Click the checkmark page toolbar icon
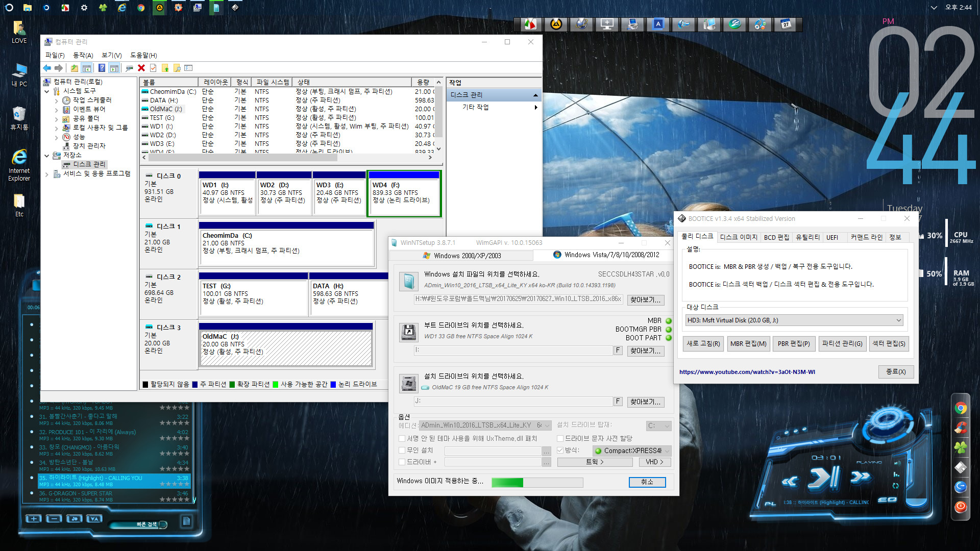Image resolution: width=980 pixels, height=551 pixels. (153, 68)
